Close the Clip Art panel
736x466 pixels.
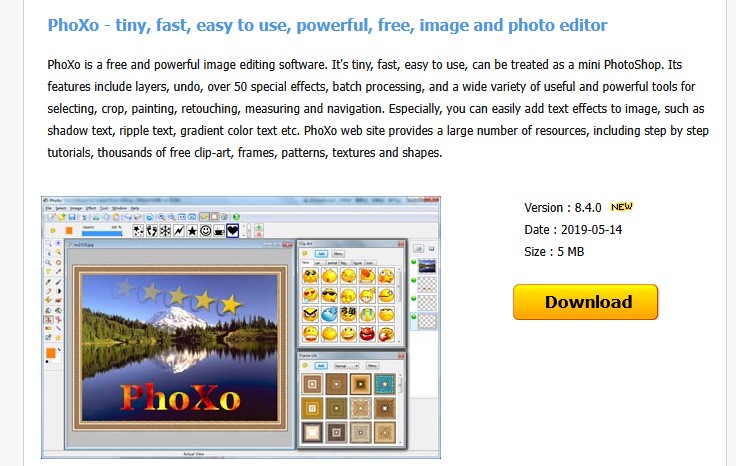tap(400, 244)
